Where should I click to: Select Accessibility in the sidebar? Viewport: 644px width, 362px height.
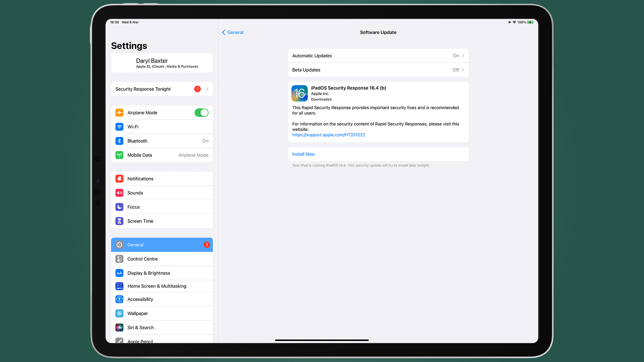pyautogui.click(x=162, y=299)
